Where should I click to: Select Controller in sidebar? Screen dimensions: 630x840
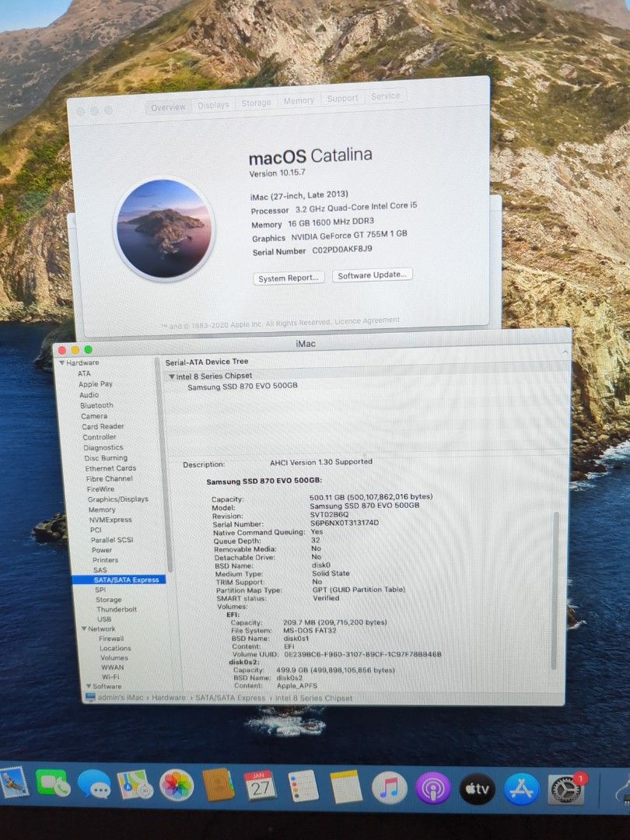(99, 437)
